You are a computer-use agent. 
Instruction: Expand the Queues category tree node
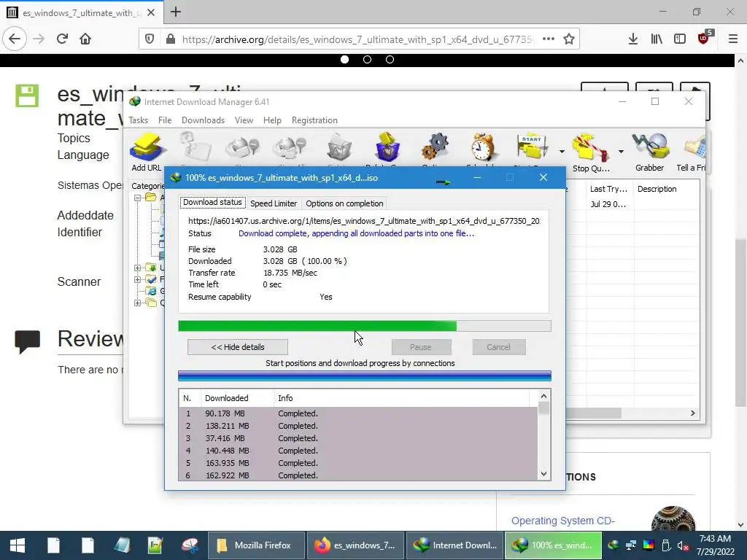coord(137,303)
